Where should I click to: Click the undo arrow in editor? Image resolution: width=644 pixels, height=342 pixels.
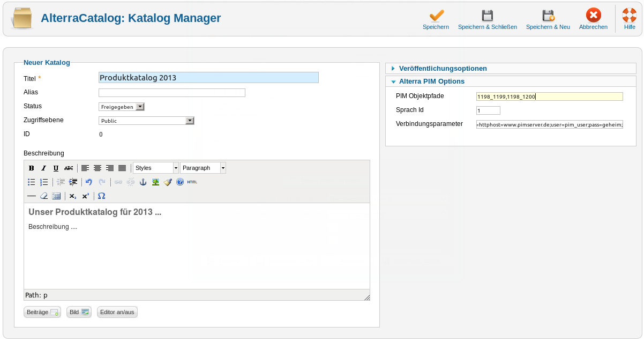coord(89,182)
